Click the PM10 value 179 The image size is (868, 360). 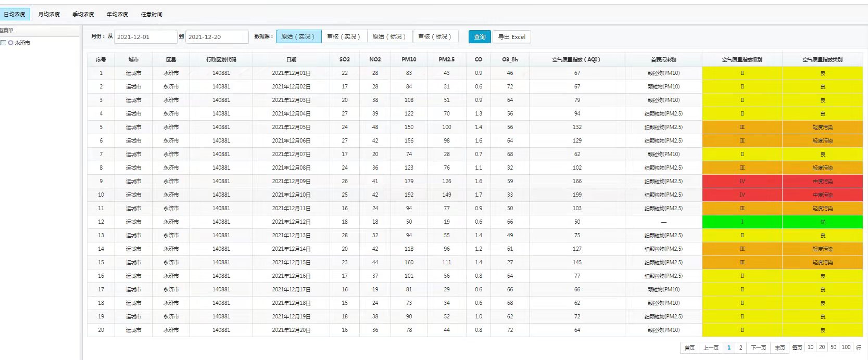409,181
